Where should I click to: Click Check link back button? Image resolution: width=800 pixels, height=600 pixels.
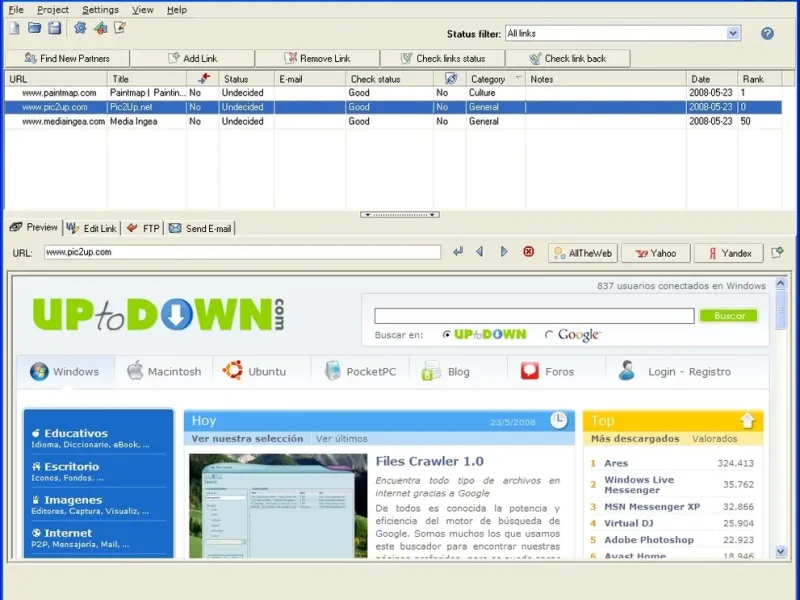(x=568, y=58)
